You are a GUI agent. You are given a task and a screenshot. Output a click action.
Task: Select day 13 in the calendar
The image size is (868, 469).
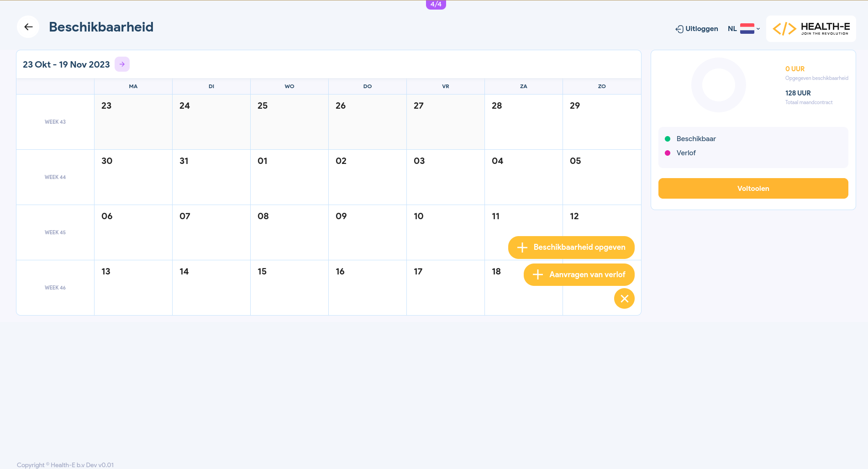click(133, 287)
